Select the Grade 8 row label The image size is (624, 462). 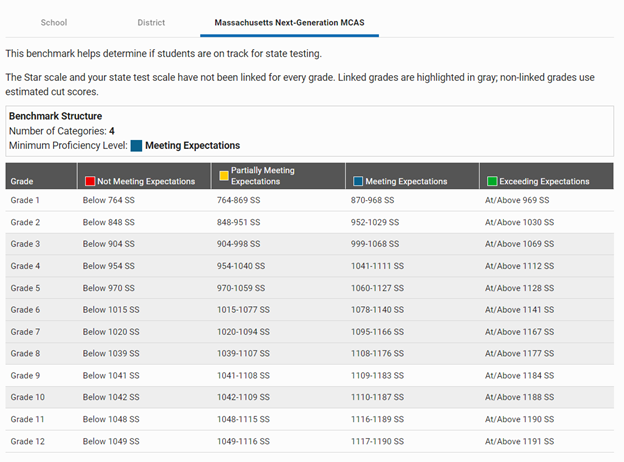25,353
